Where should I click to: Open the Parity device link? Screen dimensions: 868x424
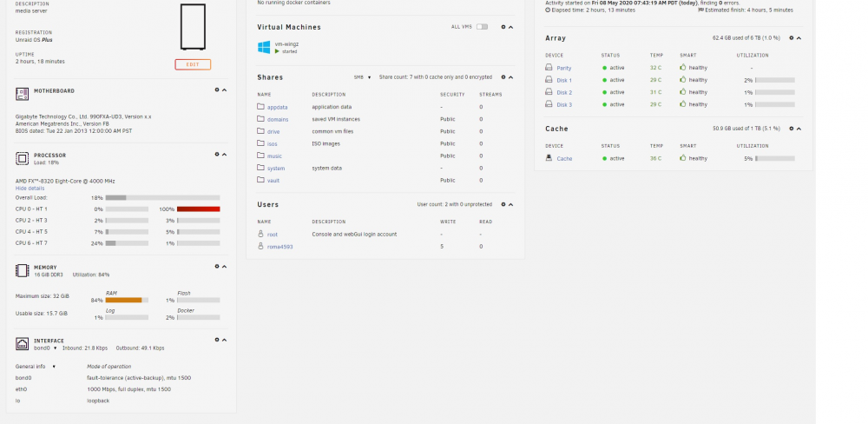pyautogui.click(x=563, y=68)
